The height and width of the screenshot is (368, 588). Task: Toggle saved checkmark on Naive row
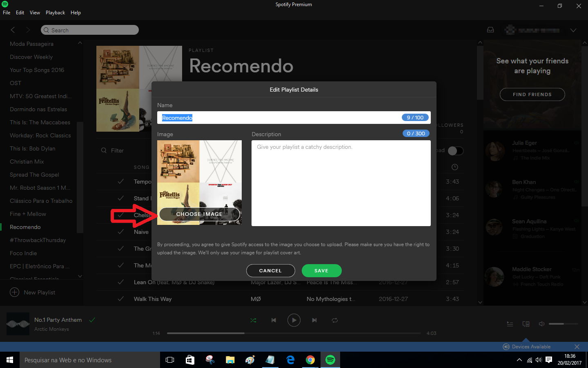[x=121, y=232]
